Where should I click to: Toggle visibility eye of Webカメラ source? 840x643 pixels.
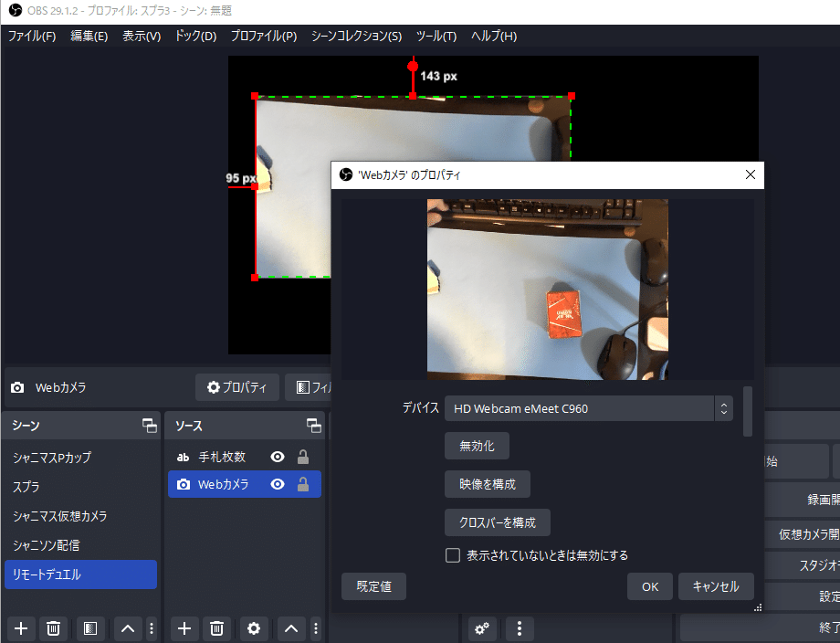(x=278, y=484)
